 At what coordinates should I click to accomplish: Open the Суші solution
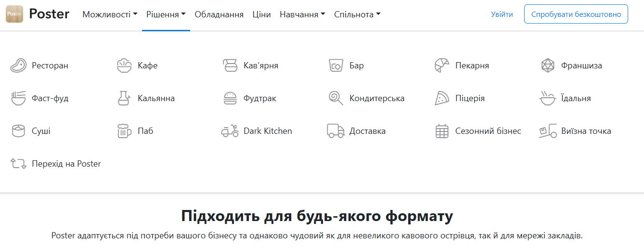41,131
